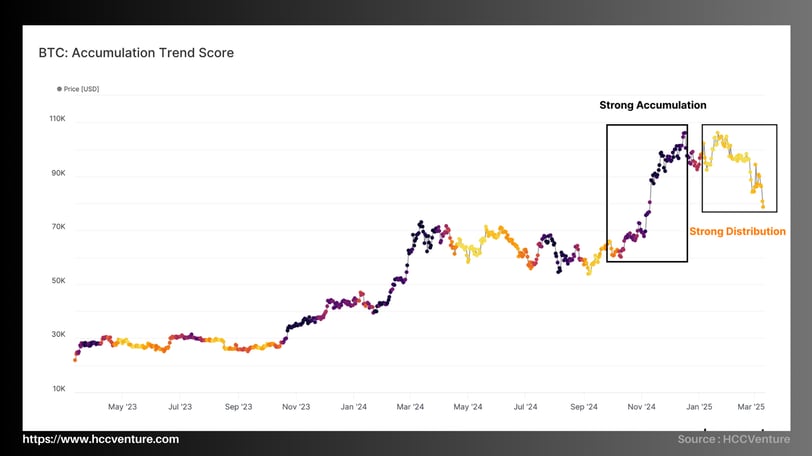
Task: Click the Price [USD] legend dot
Action: pos(60,89)
